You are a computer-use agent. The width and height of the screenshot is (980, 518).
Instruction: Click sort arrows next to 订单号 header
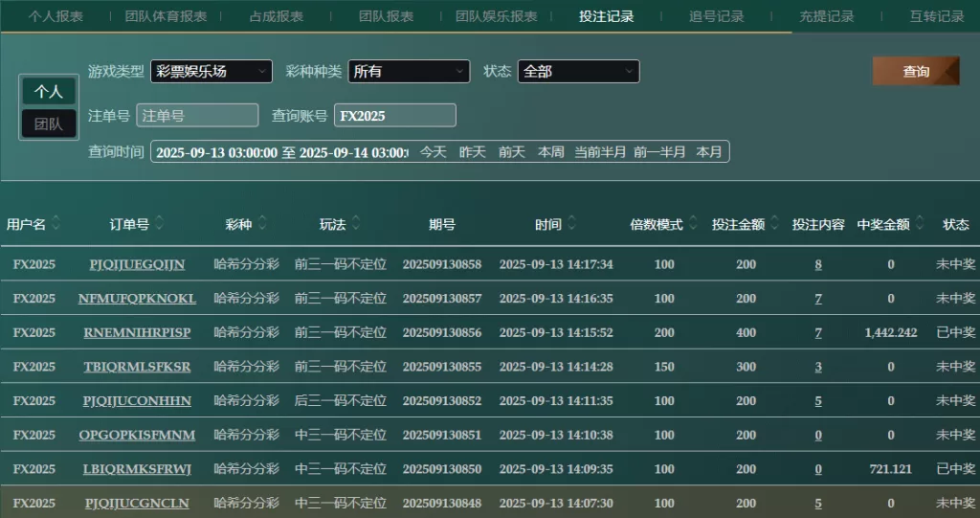(159, 224)
